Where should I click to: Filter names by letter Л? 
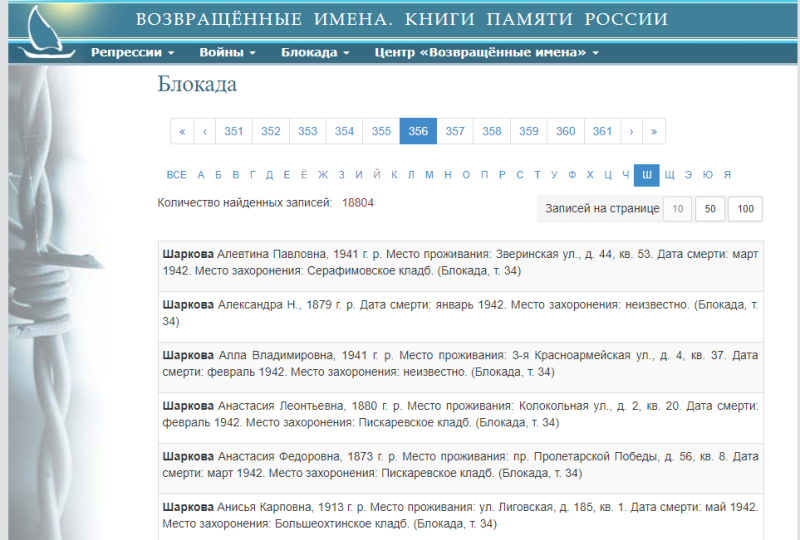411,175
